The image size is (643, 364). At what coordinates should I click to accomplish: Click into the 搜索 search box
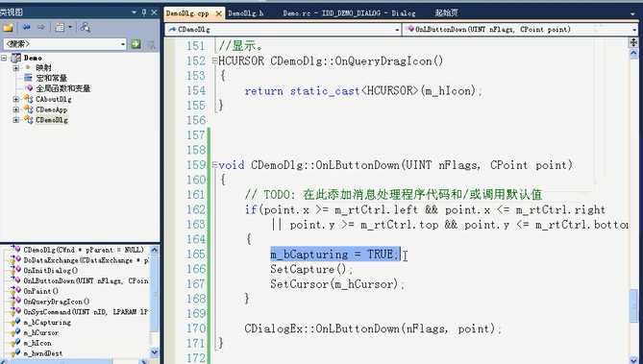(x=62, y=44)
